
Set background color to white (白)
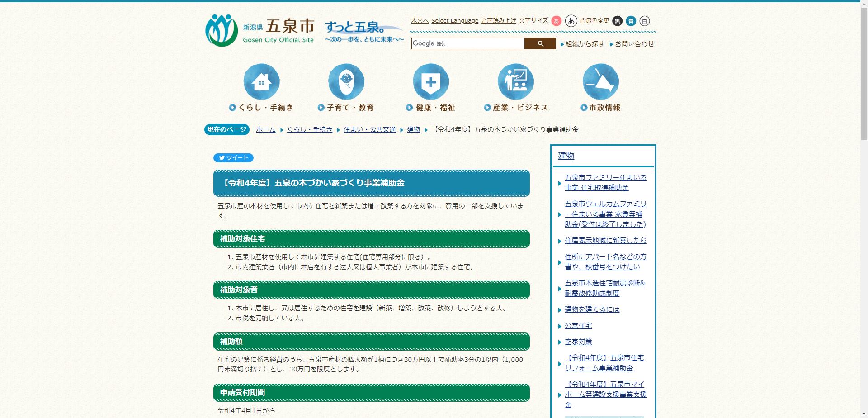(x=645, y=21)
